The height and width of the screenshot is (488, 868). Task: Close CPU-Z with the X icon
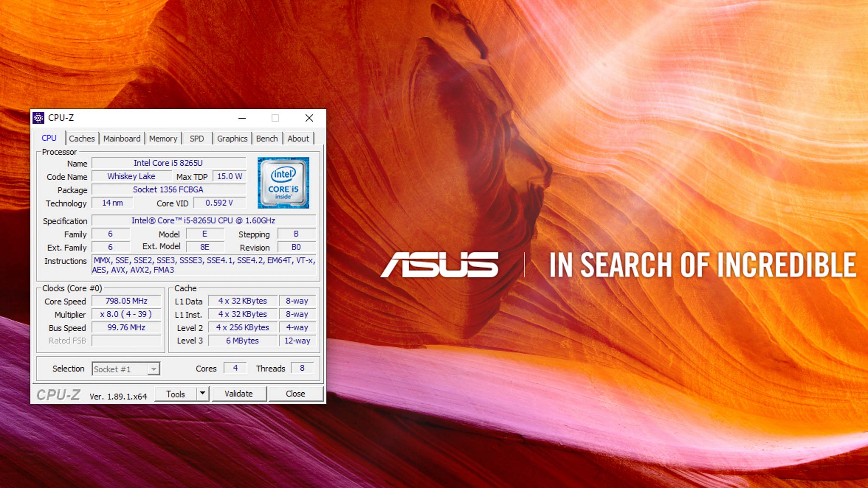click(x=309, y=118)
